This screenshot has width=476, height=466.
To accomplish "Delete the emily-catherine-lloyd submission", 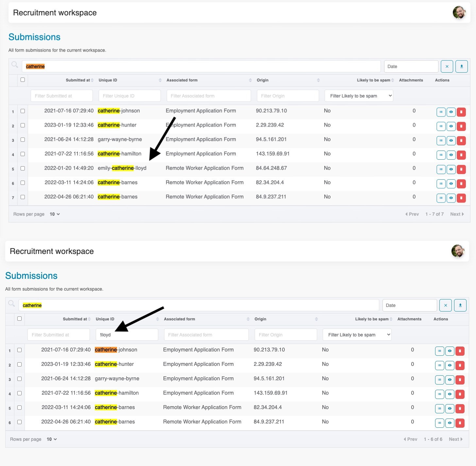I will click(x=461, y=170).
